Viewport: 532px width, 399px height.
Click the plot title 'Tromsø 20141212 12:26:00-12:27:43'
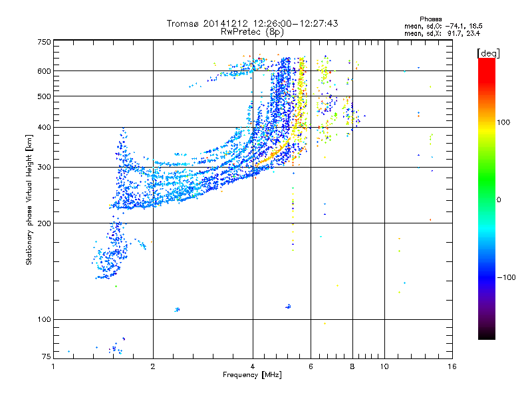click(x=252, y=23)
